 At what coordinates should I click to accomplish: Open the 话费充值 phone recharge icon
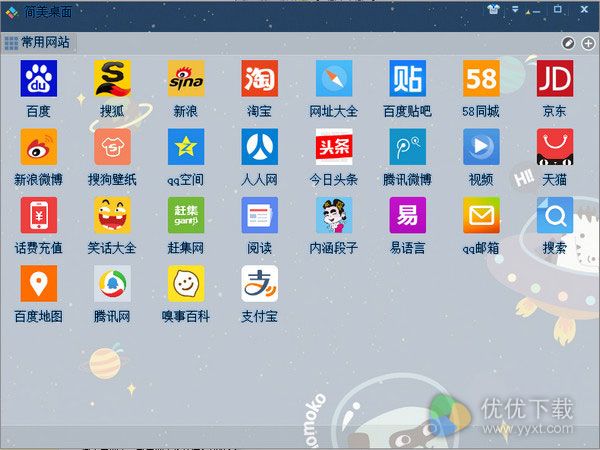39,215
